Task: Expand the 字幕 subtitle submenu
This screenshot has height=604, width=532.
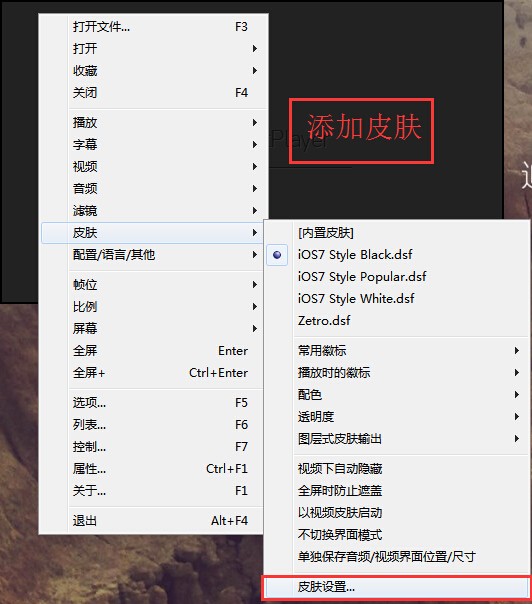Action: 153,144
